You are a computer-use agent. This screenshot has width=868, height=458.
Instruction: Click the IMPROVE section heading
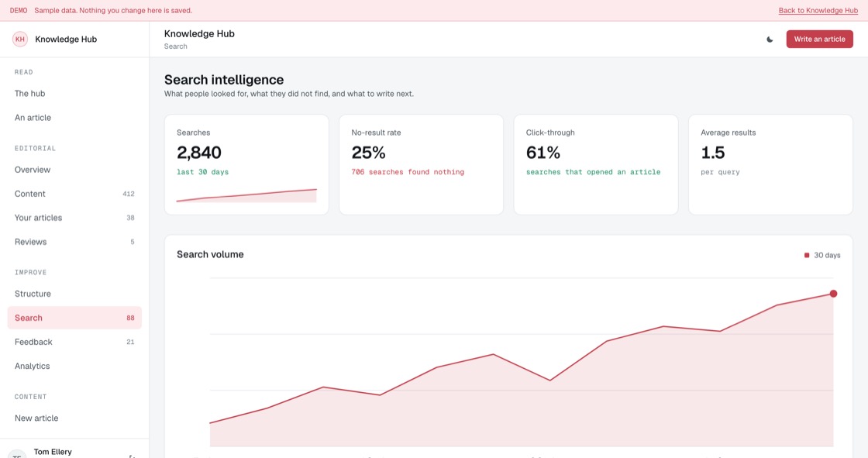point(30,273)
